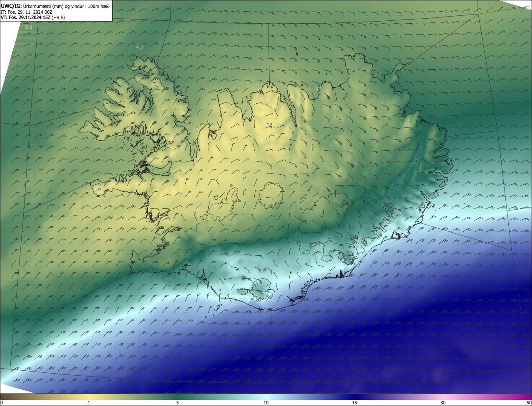Click the "IT: Fös. 29. 11. 2024 06Z" line
This screenshot has height=406, width=532.
click(26, 12)
